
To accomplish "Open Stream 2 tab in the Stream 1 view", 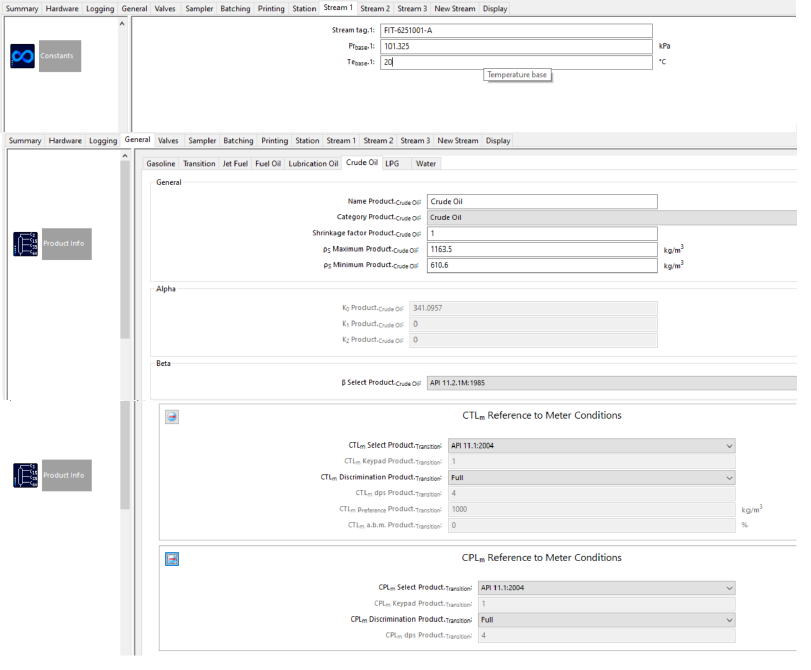I will (x=375, y=9).
